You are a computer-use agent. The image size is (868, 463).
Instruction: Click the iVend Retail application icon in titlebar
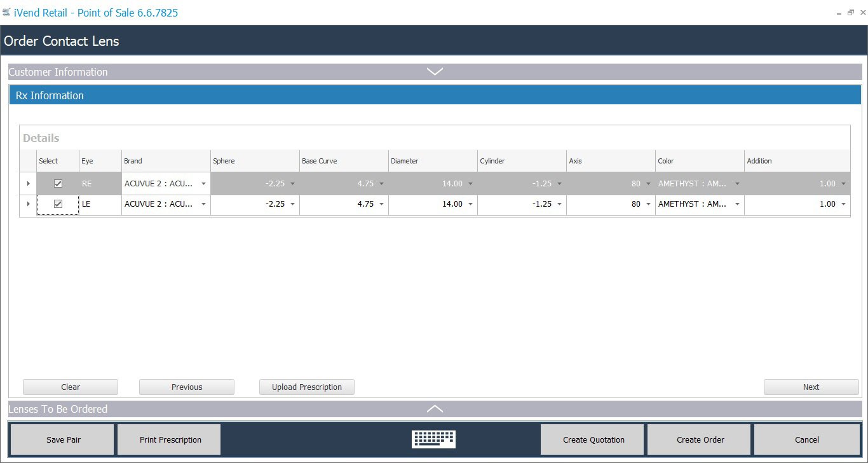(x=8, y=11)
